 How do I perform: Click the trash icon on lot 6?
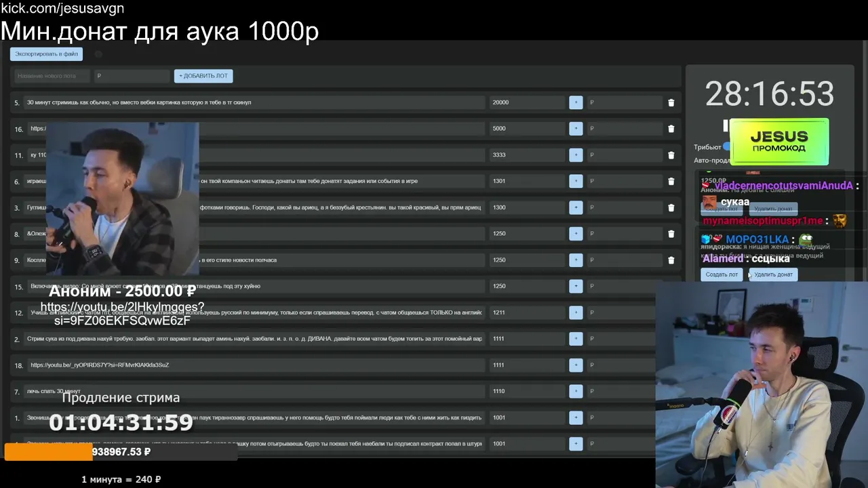pyautogui.click(x=671, y=182)
